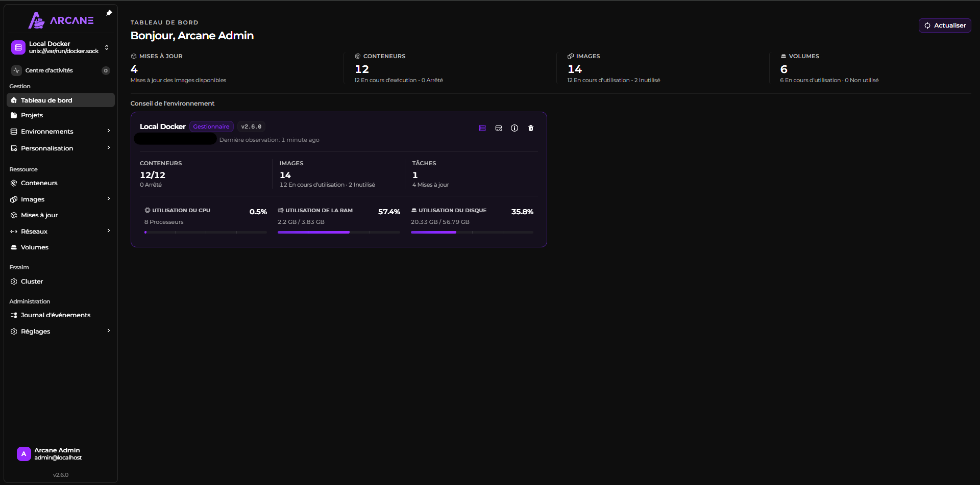The width and height of the screenshot is (980, 485).
Task: Click the Réglages sidebar item
Action: 60,331
